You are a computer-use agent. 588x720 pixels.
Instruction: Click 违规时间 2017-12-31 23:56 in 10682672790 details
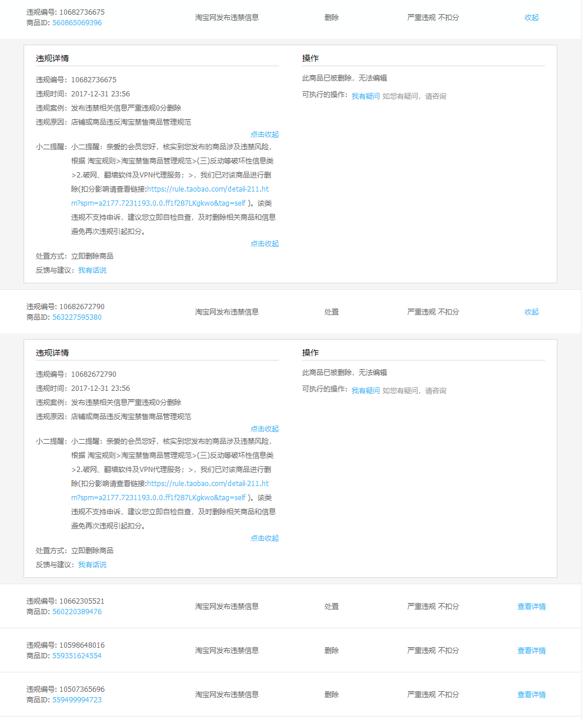coord(83,389)
